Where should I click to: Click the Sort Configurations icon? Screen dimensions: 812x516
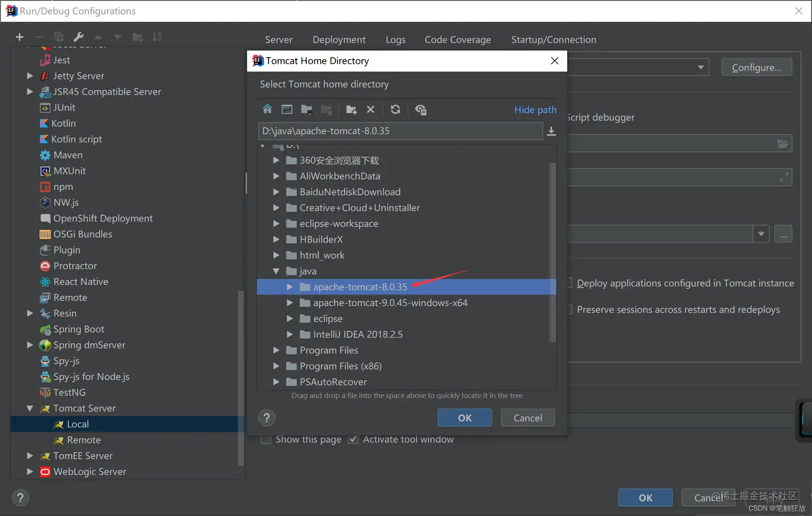(157, 37)
